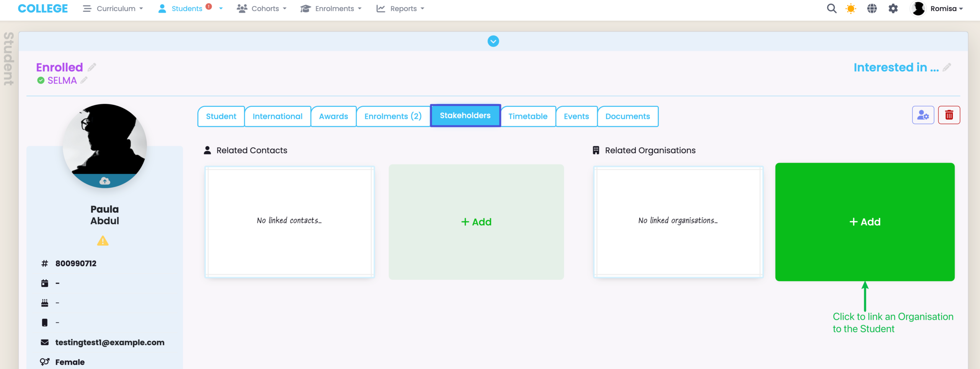Viewport: 980px width, 369px height.
Task: Add a related contact
Action: 476,222
